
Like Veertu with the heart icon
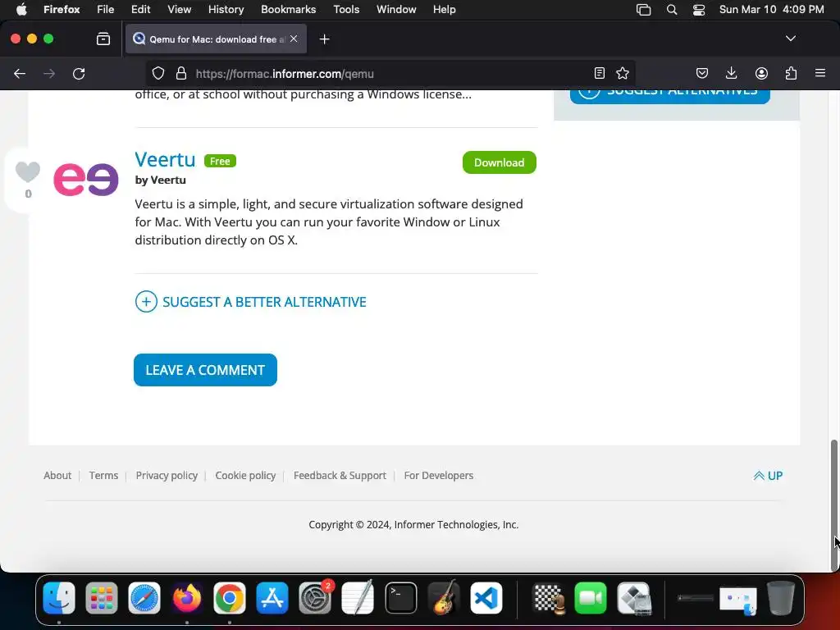27,172
